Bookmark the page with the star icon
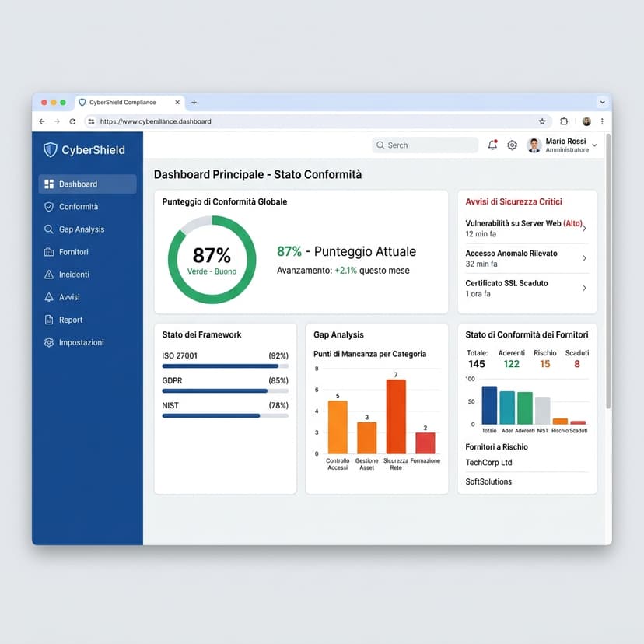 pos(542,121)
